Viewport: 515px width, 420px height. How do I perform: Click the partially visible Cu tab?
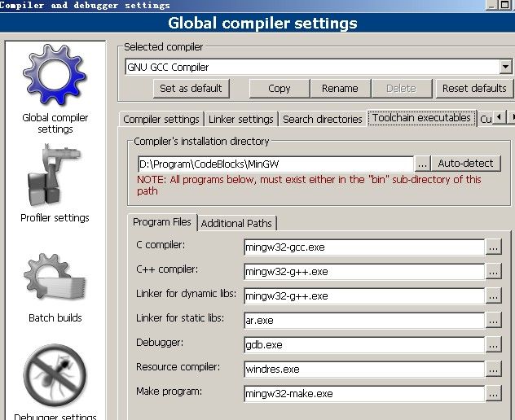[486, 119]
